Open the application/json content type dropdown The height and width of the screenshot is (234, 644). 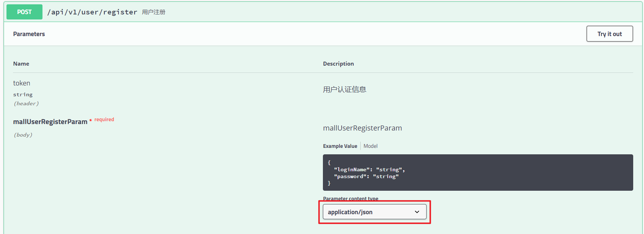coord(374,212)
